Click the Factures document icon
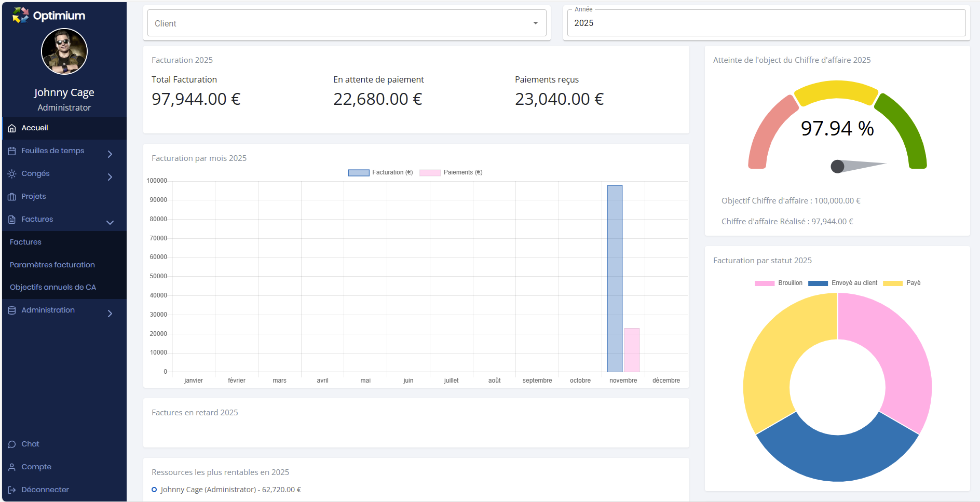This screenshot has width=980, height=502. tap(12, 220)
